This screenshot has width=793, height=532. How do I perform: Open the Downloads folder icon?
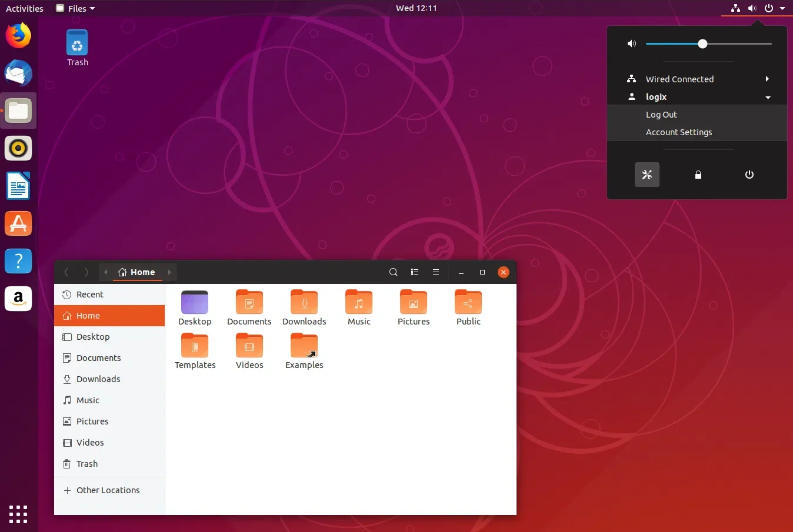(304, 308)
